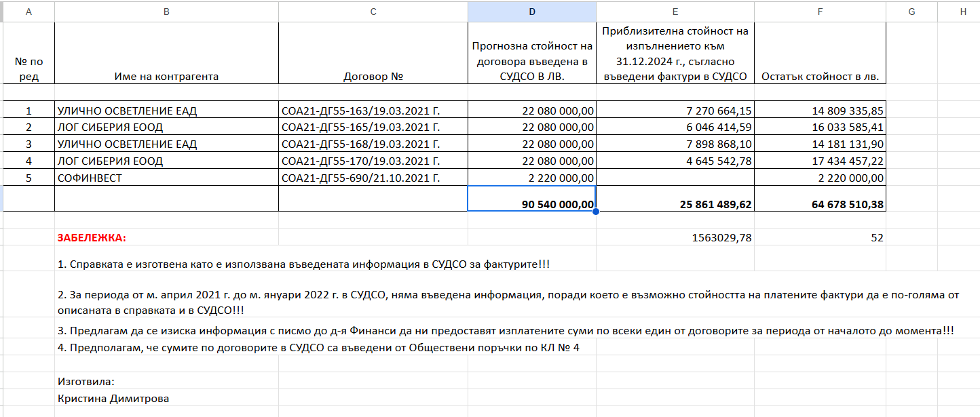Select the cell containing 52
The width and height of the screenshot is (980, 417).
click(820, 237)
